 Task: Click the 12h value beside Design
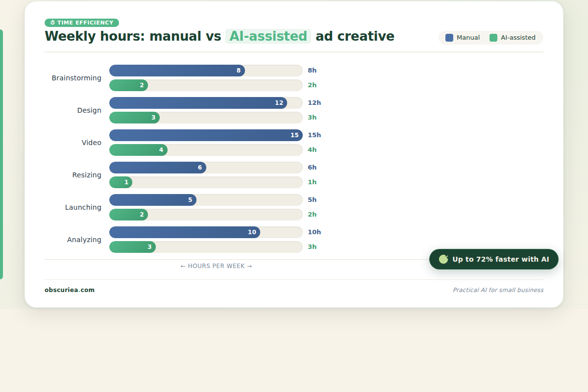(314, 103)
